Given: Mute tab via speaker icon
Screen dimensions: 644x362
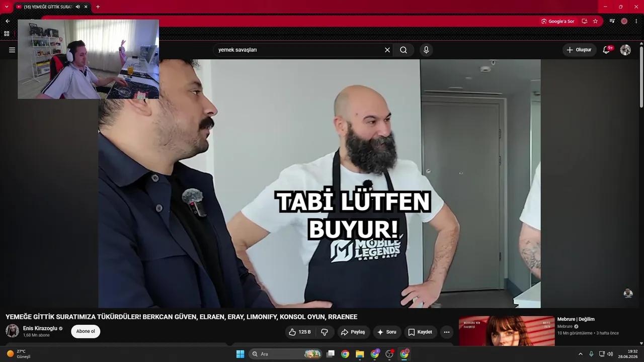Looking at the screenshot, I should coord(77,7).
